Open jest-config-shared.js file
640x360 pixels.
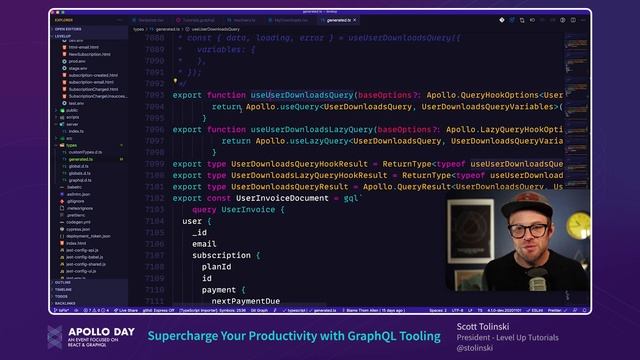tap(85, 264)
